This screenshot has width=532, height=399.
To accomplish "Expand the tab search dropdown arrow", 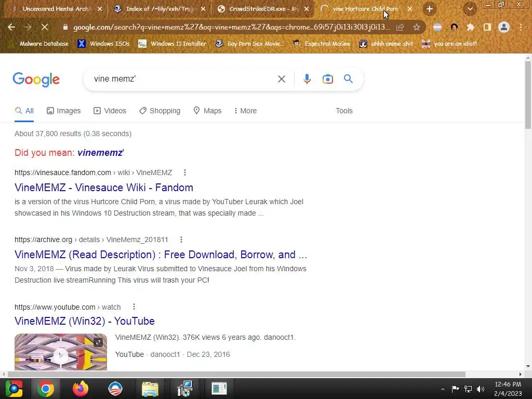I will (x=470, y=9).
